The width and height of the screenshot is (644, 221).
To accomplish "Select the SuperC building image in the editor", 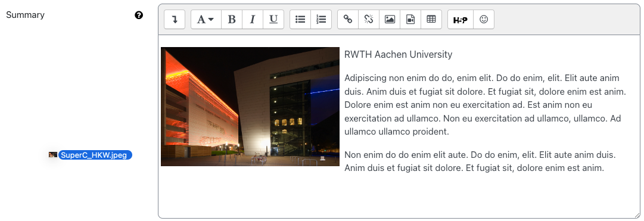I will [x=250, y=107].
